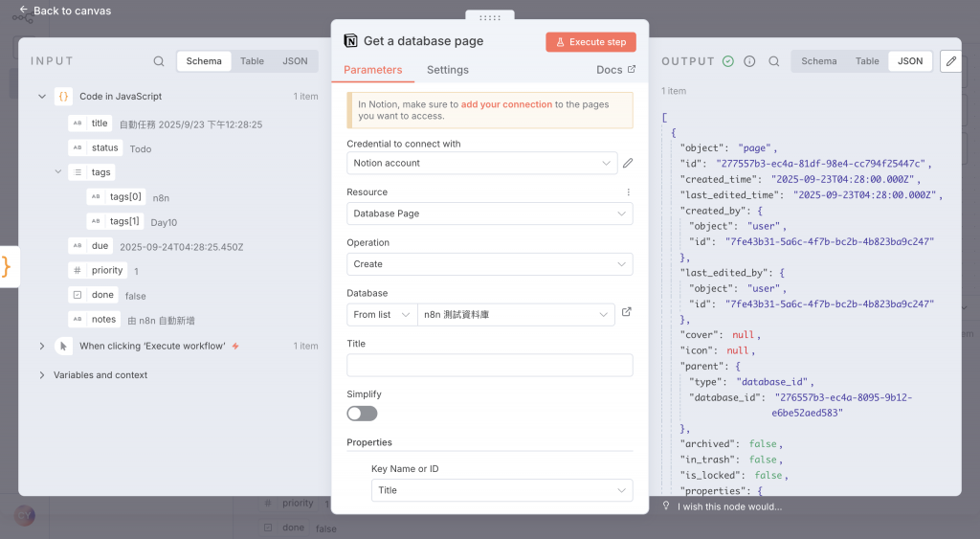Select the title schema field
This screenshot has height=539, width=980.
click(x=91, y=124)
